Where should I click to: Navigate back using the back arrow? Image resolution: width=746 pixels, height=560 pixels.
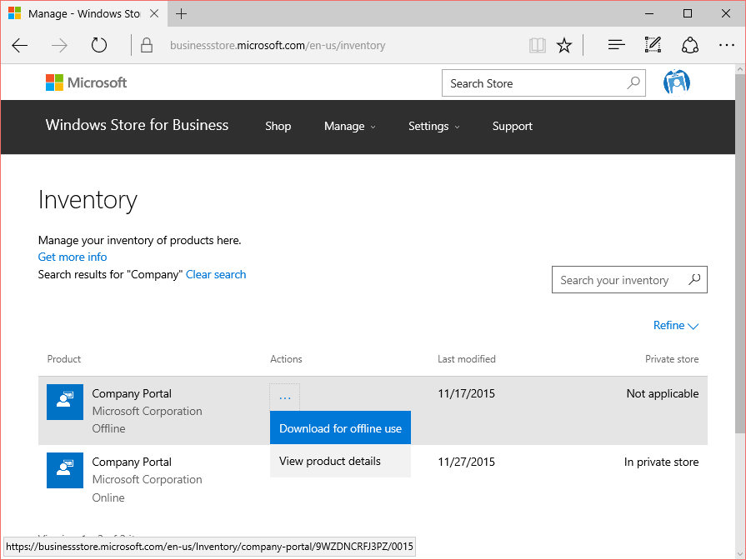coord(19,46)
